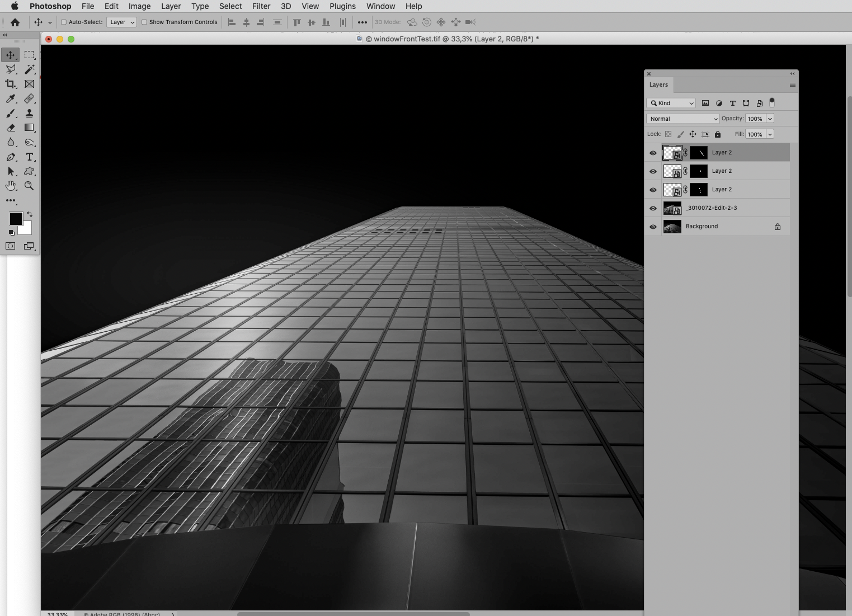Click the Layers panel tab
This screenshot has height=616, width=852.
(659, 84)
